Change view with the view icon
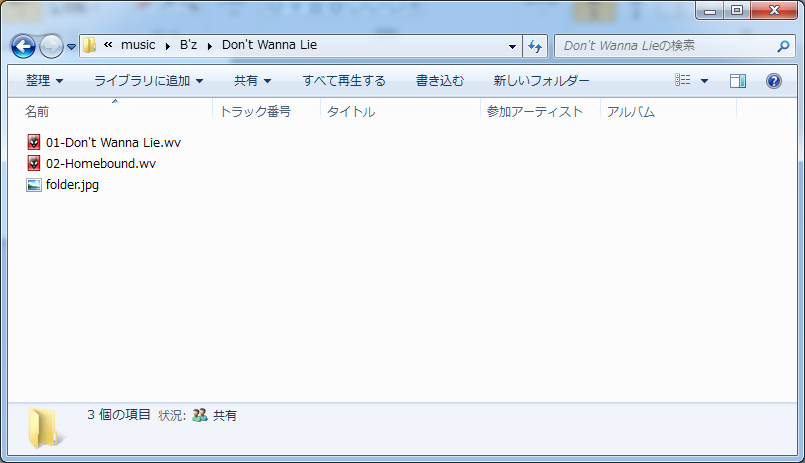805x463 pixels. (x=682, y=80)
